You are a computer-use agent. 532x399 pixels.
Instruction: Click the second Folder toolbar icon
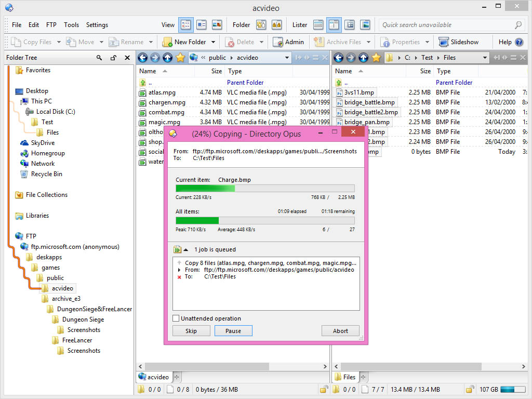[276, 25]
